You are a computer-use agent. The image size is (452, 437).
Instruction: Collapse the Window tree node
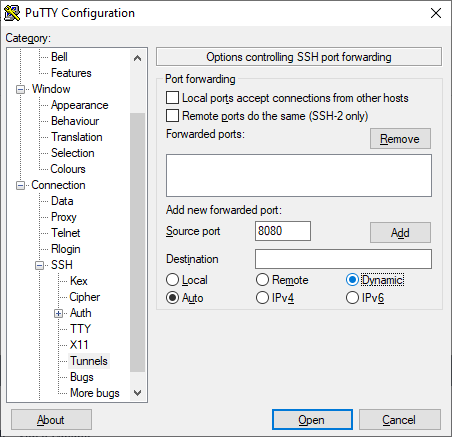[21, 89]
